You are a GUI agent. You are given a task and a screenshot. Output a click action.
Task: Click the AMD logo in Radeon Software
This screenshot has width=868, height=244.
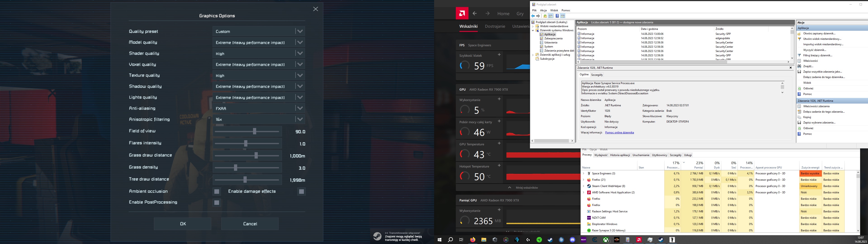462,14
